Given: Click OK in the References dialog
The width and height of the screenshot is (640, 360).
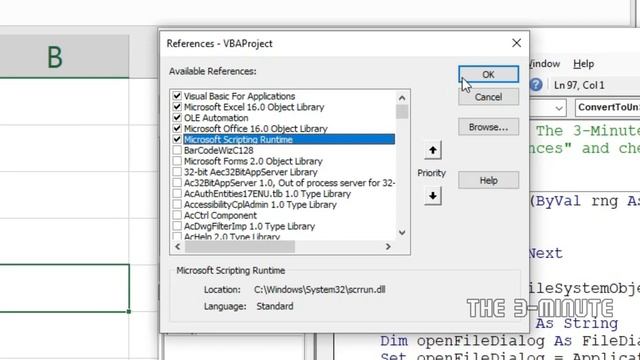Looking at the screenshot, I should point(489,75).
